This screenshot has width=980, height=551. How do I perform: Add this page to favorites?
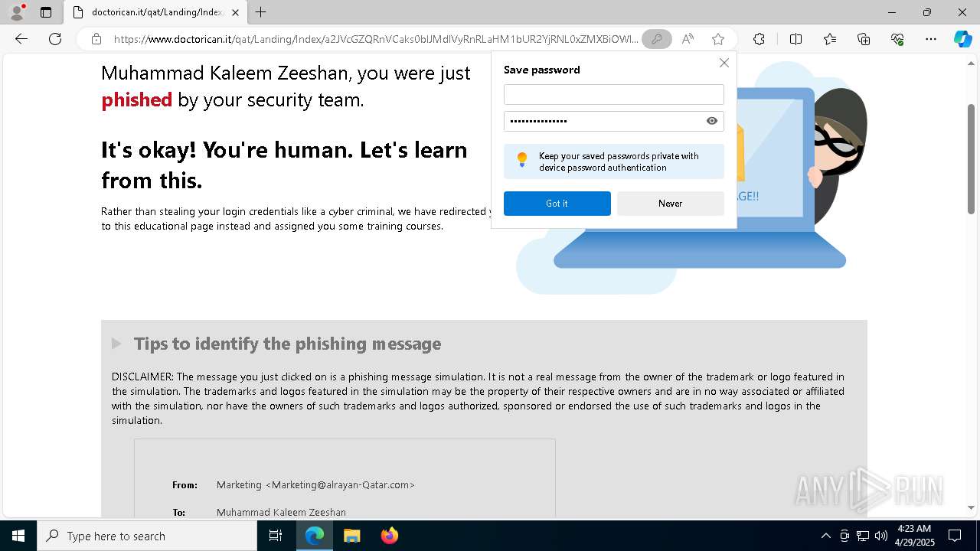(x=717, y=39)
